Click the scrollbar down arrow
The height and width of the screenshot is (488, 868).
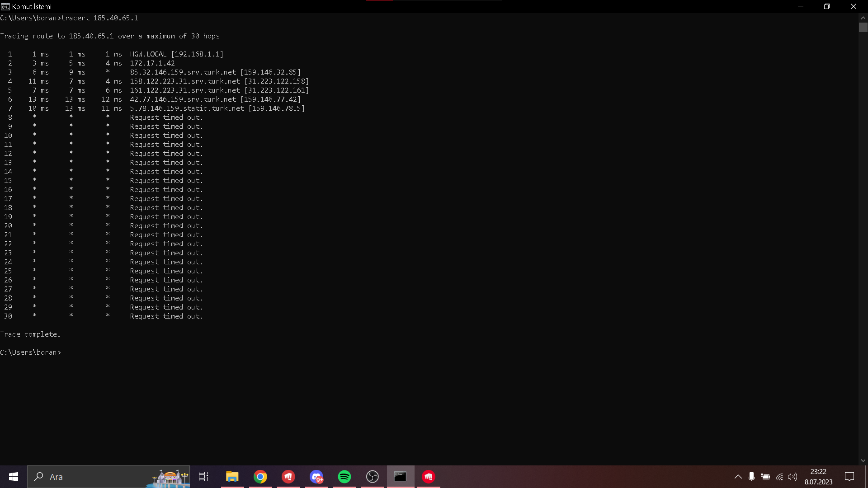pyautogui.click(x=863, y=460)
